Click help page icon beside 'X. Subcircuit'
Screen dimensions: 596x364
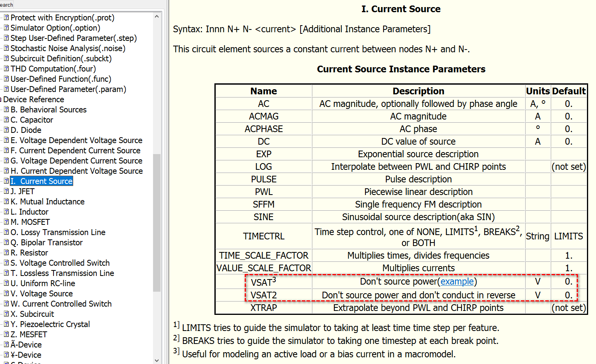(6, 314)
